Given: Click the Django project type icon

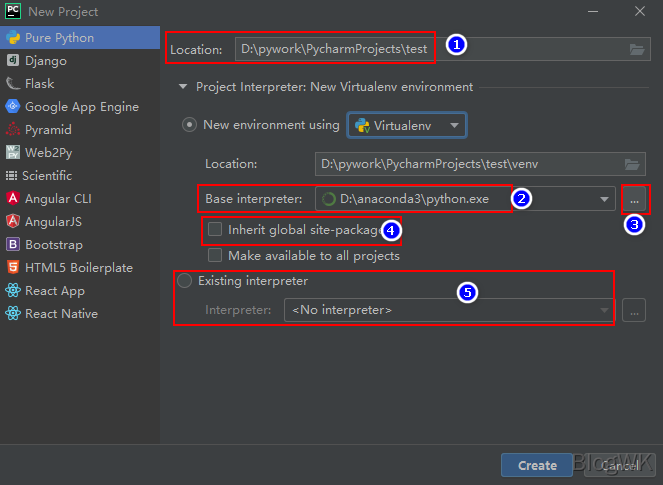Looking at the screenshot, I should click(x=13, y=60).
